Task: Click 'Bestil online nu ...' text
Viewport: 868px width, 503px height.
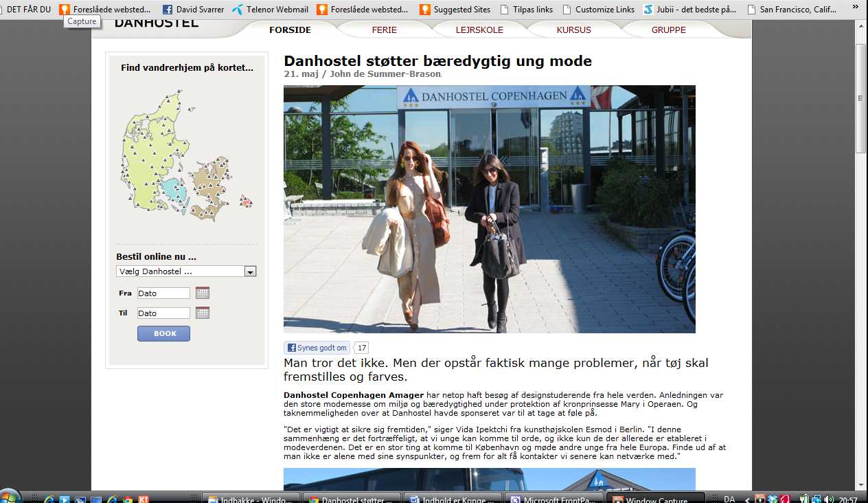Action: [156, 257]
